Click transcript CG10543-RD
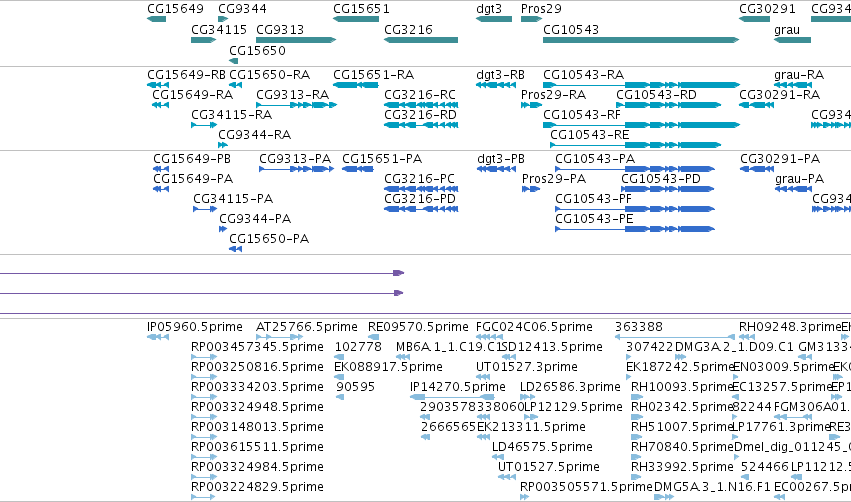This screenshot has height=502, width=851. [x=656, y=95]
